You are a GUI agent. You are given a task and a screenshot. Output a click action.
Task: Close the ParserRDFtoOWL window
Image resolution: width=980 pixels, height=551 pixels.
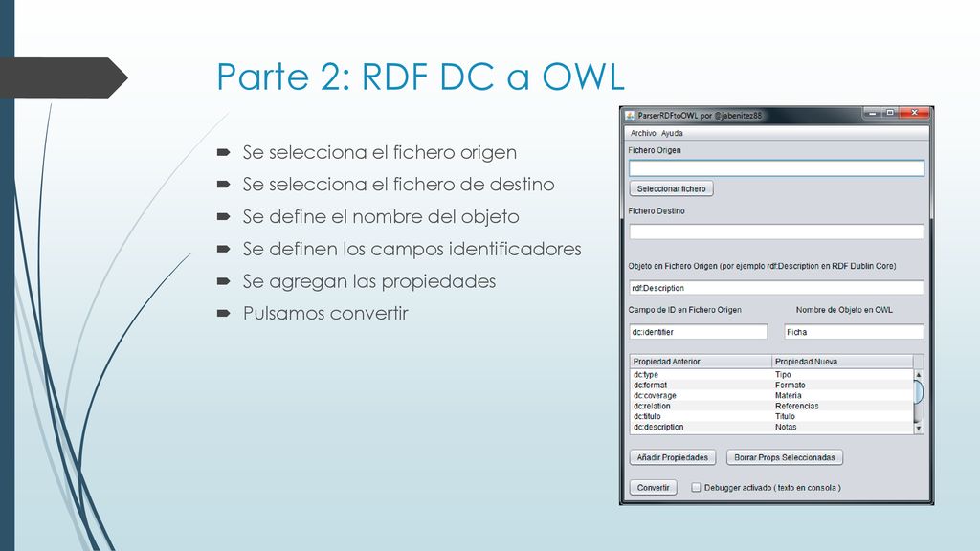914,113
